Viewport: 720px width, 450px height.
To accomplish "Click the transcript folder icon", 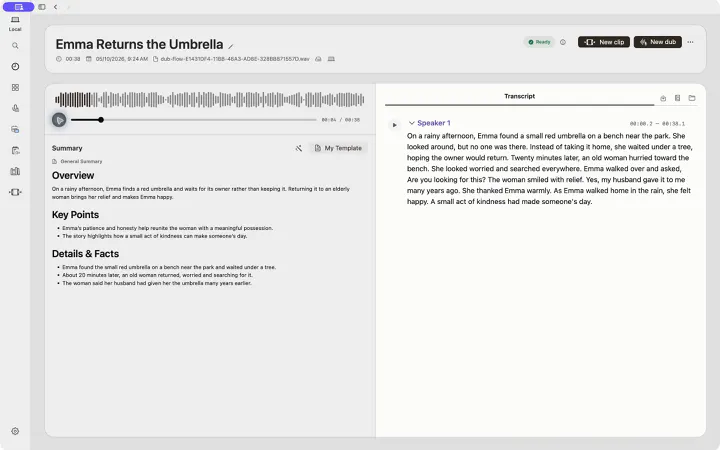I will 692,98.
